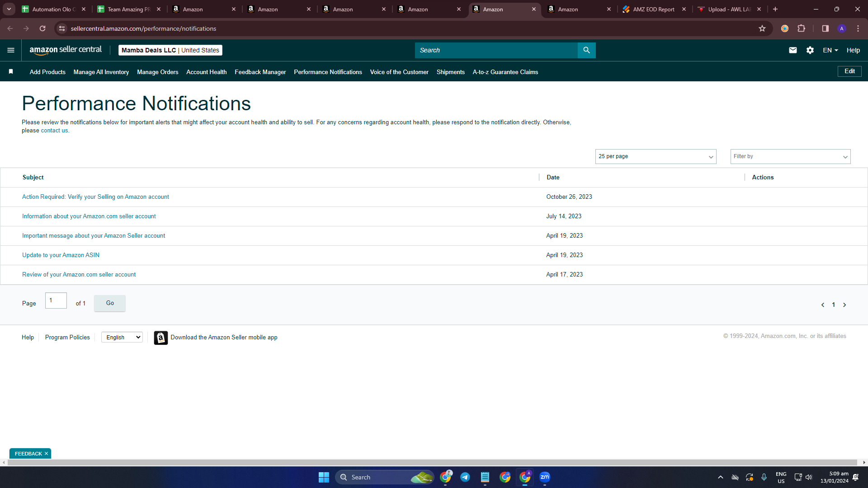Go to previous page arrow in pagination
This screenshot has width=868, height=488.
[x=823, y=305]
